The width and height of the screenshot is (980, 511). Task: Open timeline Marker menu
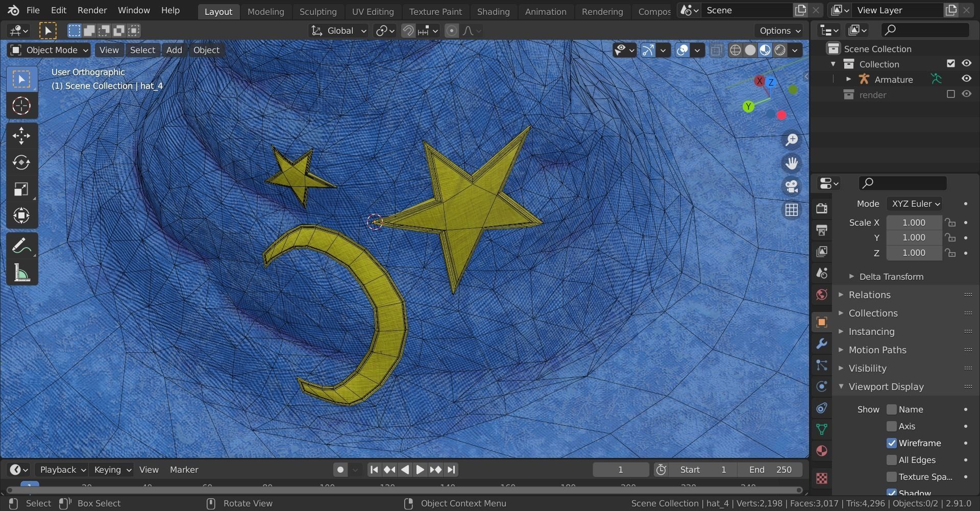tap(184, 470)
